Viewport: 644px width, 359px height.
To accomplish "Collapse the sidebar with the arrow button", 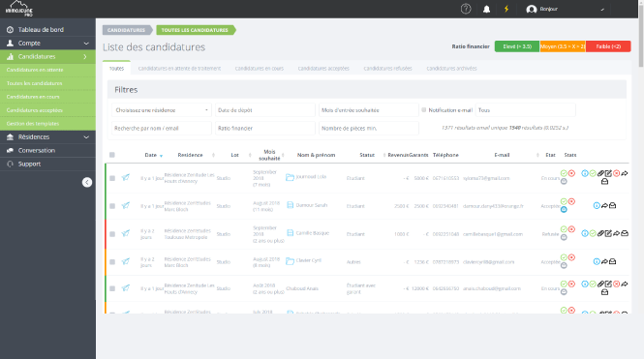I will click(x=87, y=182).
